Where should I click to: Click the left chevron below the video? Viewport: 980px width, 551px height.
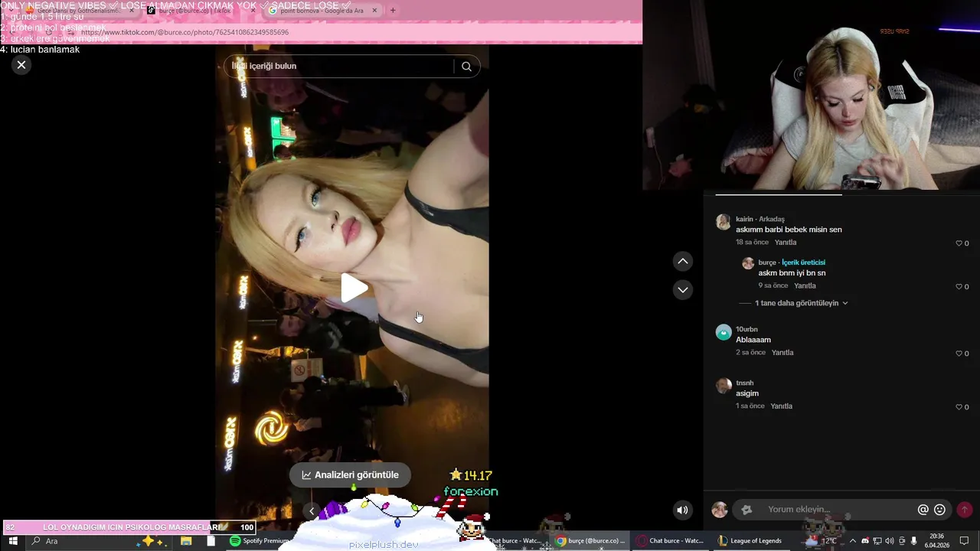pyautogui.click(x=312, y=510)
